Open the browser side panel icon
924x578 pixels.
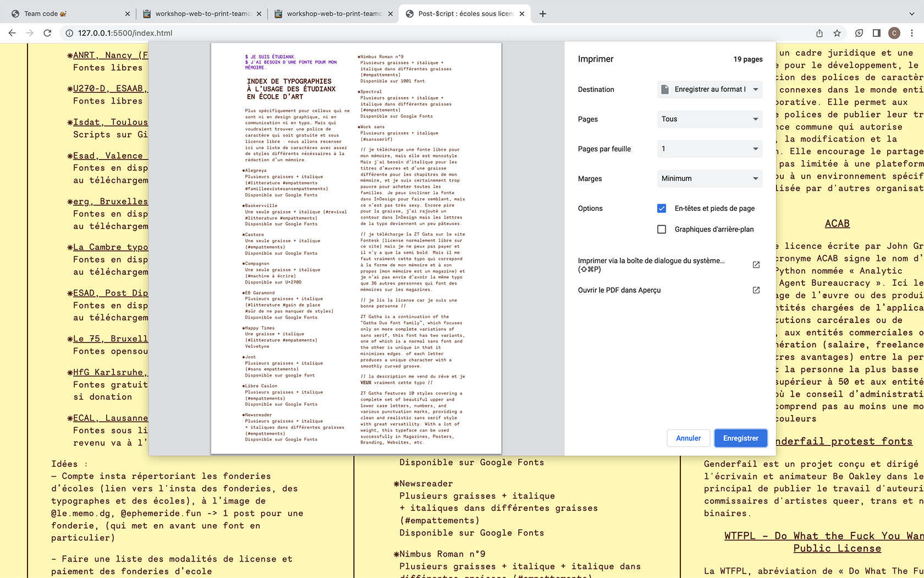(877, 33)
